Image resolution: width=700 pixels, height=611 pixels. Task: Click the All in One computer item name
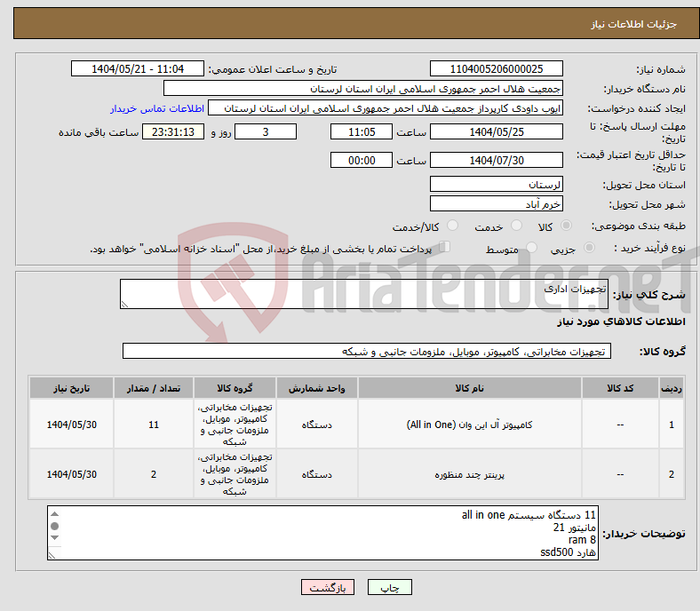click(469, 425)
